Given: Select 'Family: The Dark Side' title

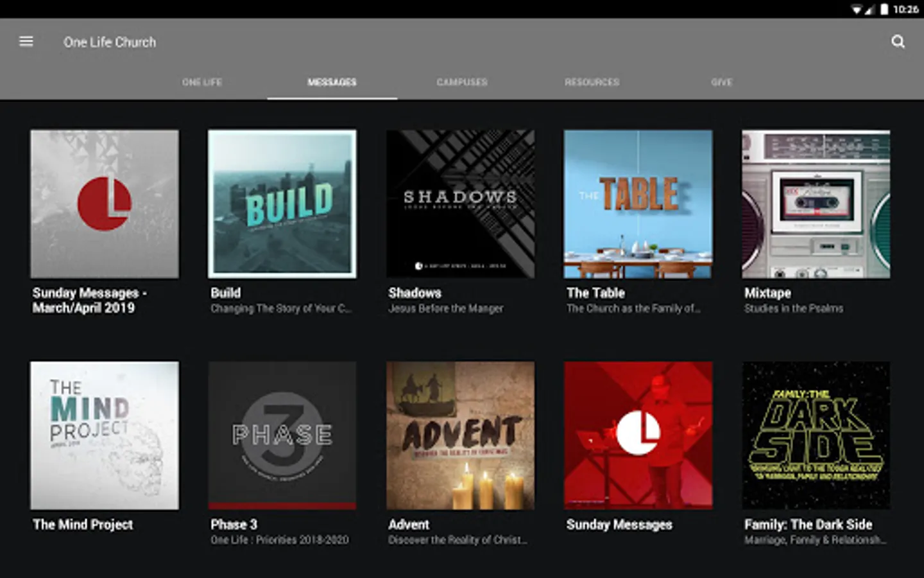Looking at the screenshot, I should pyautogui.click(x=809, y=525).
